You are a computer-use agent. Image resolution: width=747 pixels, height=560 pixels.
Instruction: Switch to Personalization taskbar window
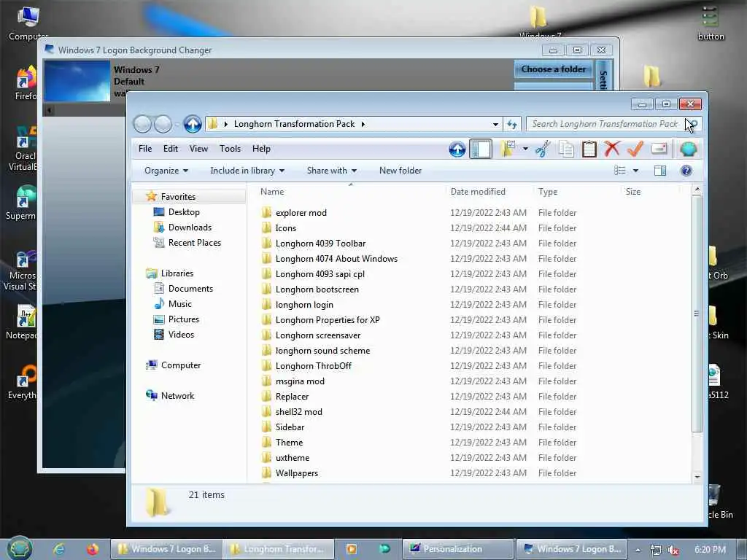point(458,549)
